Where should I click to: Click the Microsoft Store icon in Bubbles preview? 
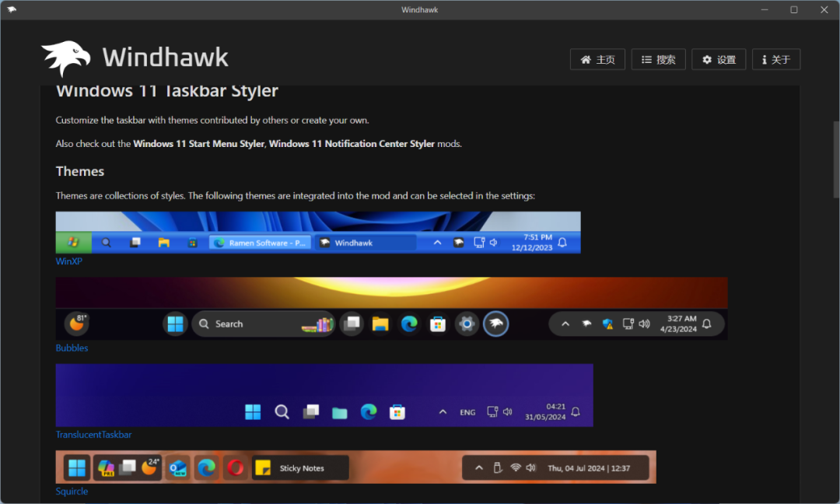pos(438,324)
